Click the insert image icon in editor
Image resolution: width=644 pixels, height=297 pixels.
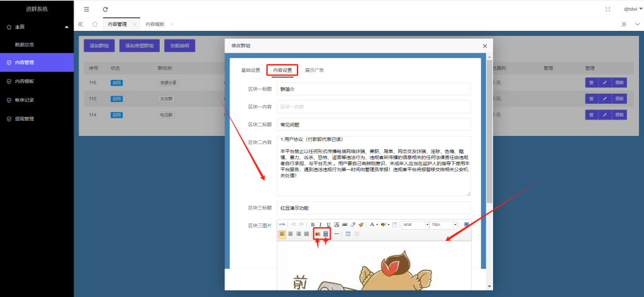[318, 233]
